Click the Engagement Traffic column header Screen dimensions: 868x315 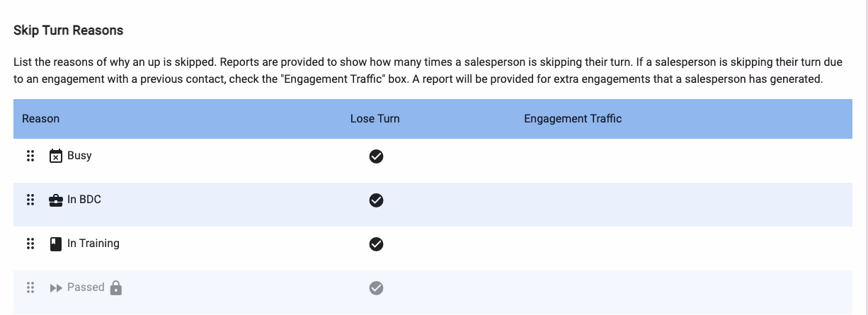click(x=573, y=119)
